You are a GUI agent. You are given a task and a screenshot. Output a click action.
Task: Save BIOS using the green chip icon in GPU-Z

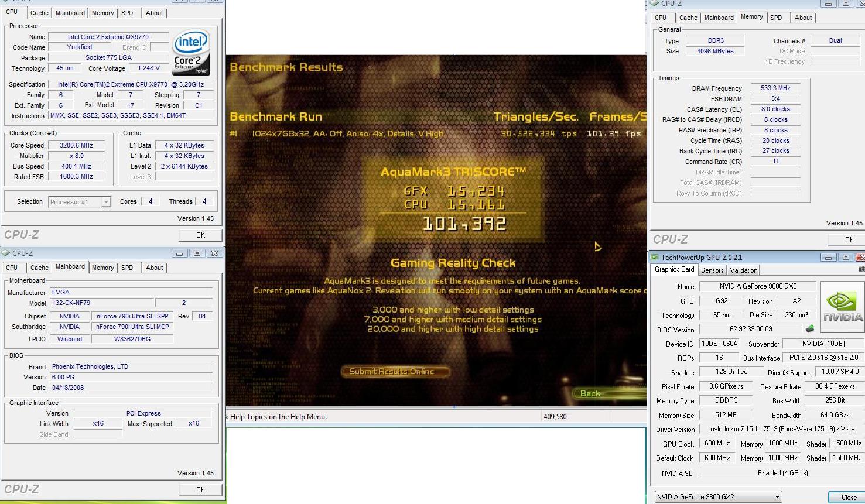click(x=810, y=330)
